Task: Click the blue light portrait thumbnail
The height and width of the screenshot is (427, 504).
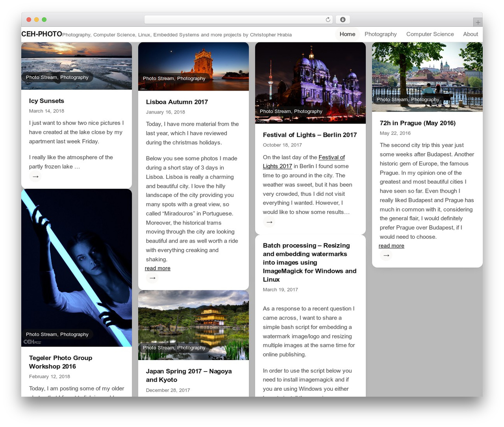Action: point(76,268)
